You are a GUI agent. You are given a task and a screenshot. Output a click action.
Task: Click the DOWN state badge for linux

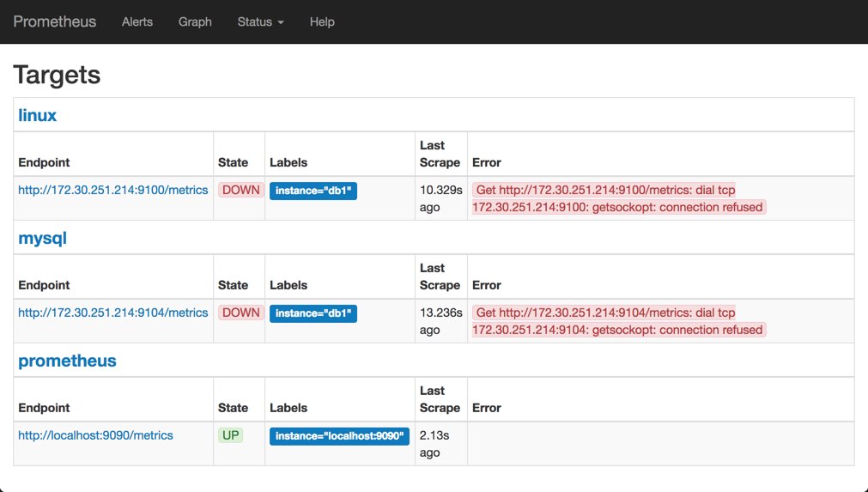(240, 190)
